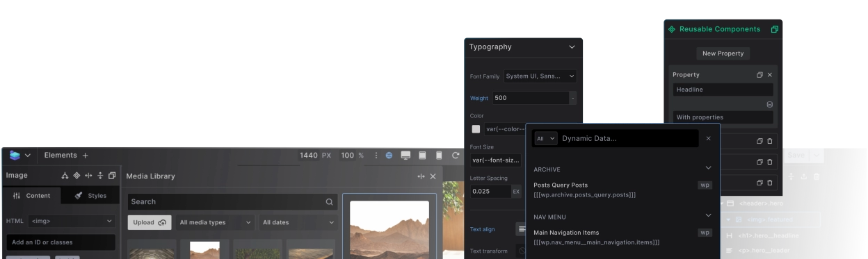Collapse the NAV MENU group
This screenshot has height=259, width=868.
pyautogui.click(x=709, y=216)
